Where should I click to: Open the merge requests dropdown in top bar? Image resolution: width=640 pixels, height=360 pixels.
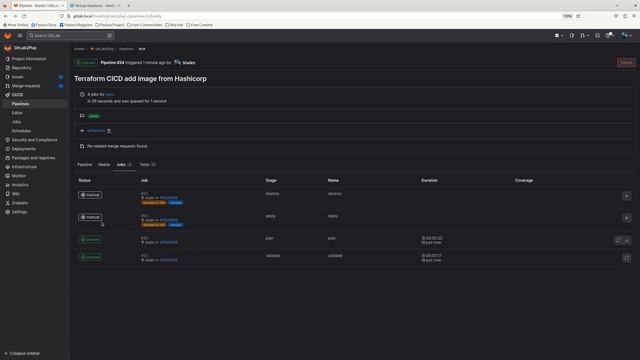(584, 36)
